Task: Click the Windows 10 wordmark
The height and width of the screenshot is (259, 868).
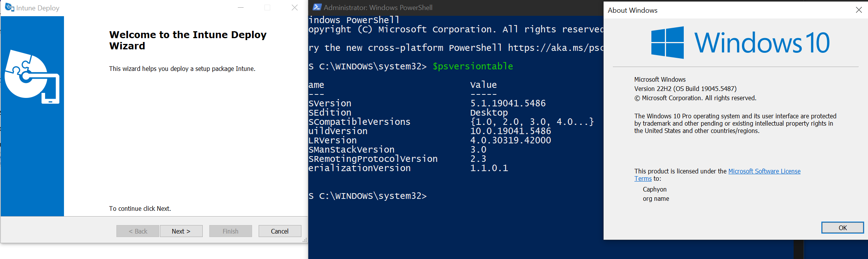Action: [762, 43]
